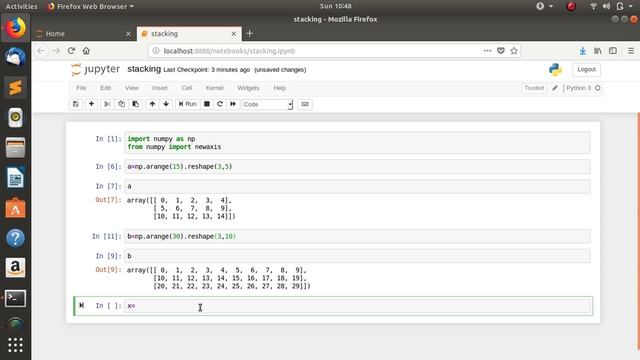
Task: Open a new browser tab
Action: [x=250, y=33]
